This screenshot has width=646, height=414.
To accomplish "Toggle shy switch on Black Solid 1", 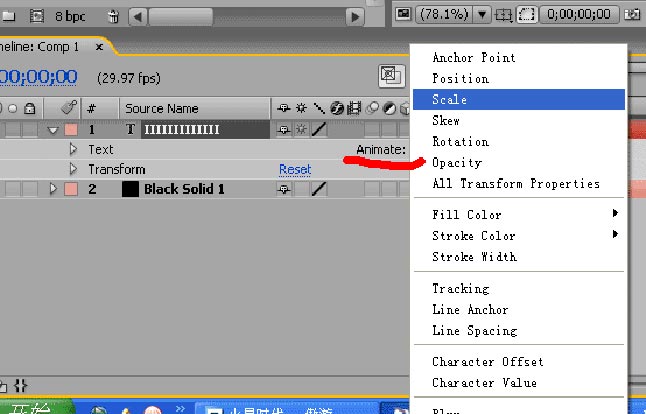I will point(283,189).
